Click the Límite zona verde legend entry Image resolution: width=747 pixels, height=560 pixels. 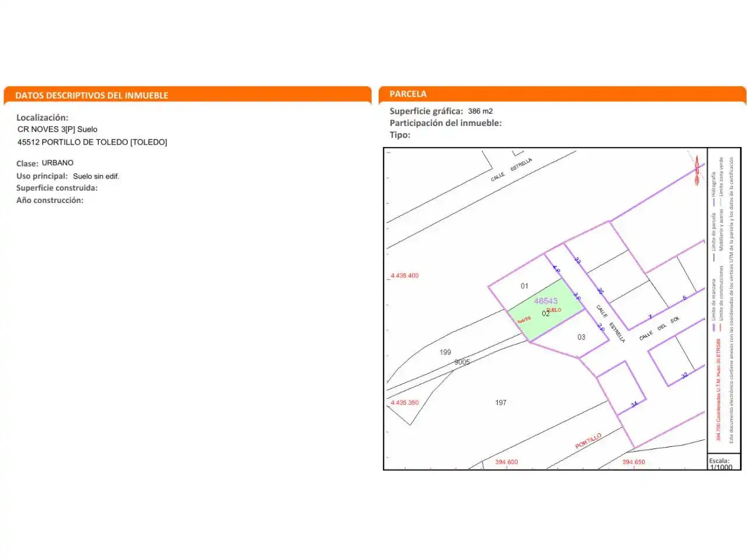tap(721, 181)
